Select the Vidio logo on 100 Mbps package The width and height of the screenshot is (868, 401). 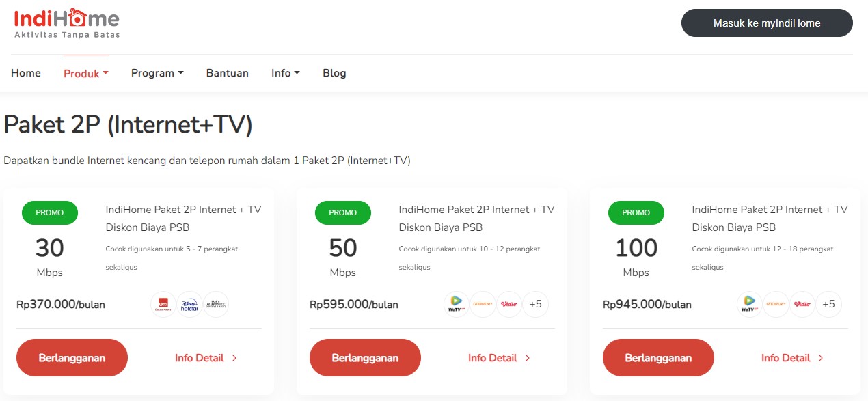coord(802,304)
